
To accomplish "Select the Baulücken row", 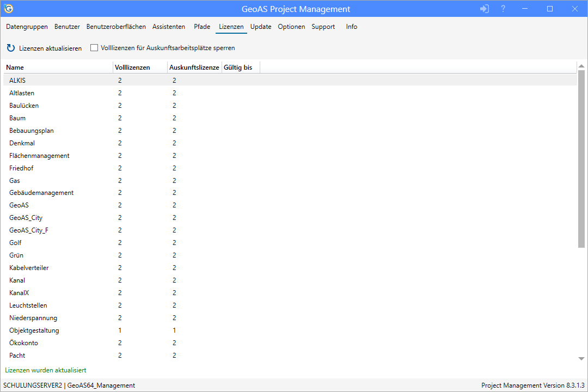I will tap(290, 106).
